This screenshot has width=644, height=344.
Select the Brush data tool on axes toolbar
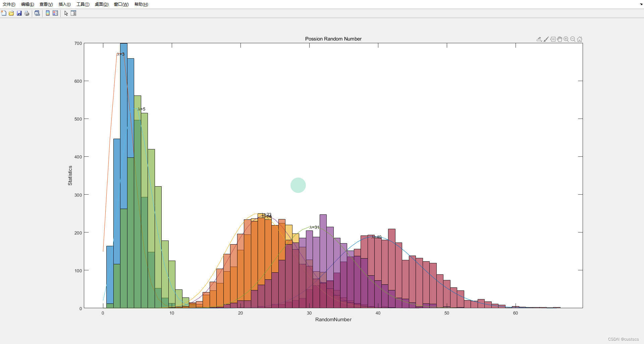(x=546, y=39)
